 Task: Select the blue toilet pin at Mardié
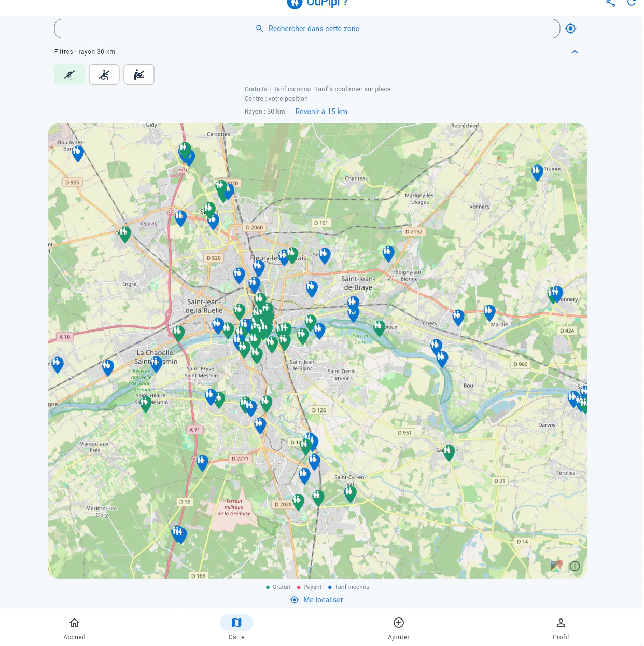click(489, 313)
